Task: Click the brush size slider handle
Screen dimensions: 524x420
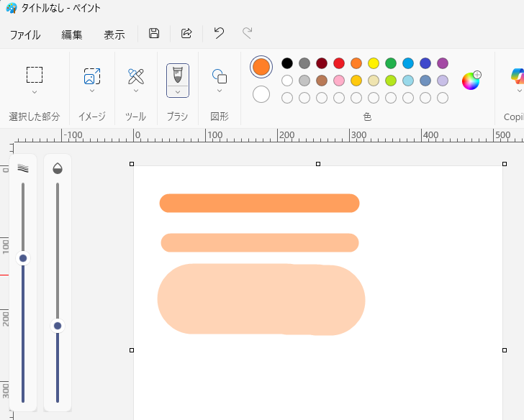Action: click(x=23, y=258)
